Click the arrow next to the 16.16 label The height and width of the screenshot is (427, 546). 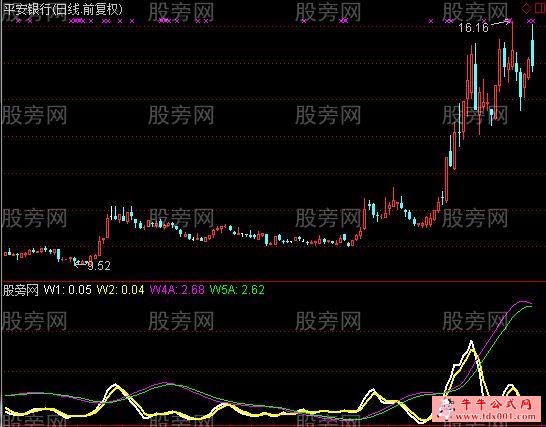coord(498,24)
